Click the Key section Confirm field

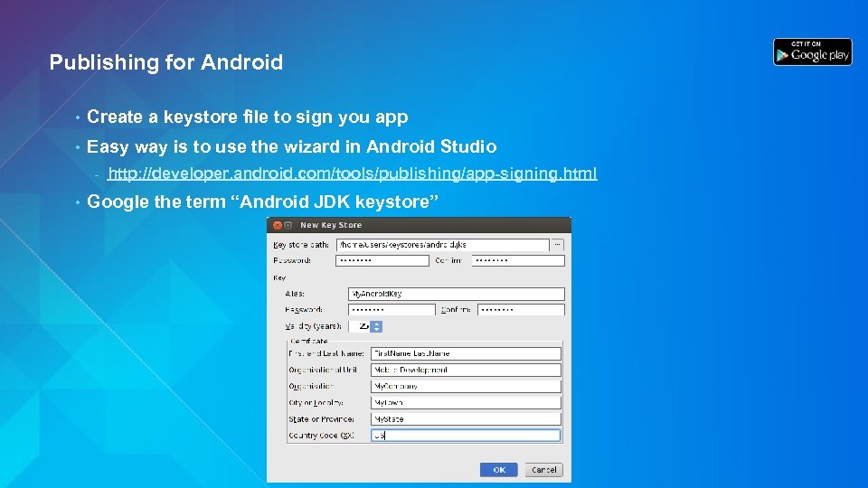521,310
